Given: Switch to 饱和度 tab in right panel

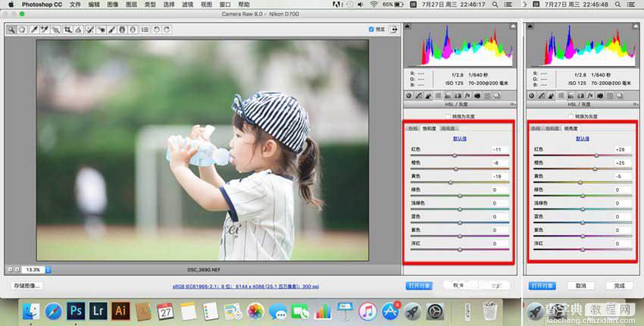Looking at the screenshot, I should point(552,129).
